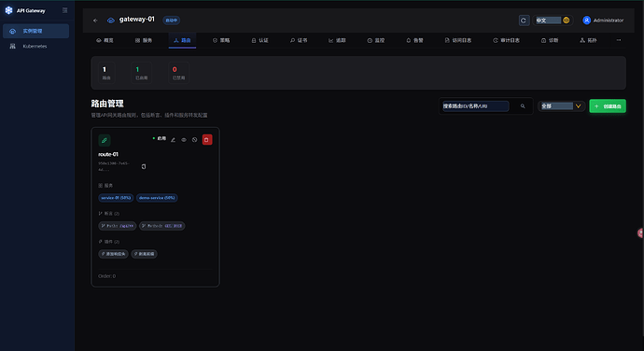The image size is (644, 351).
Task: Click the 路由管理 heading
Action: [107, 104]
